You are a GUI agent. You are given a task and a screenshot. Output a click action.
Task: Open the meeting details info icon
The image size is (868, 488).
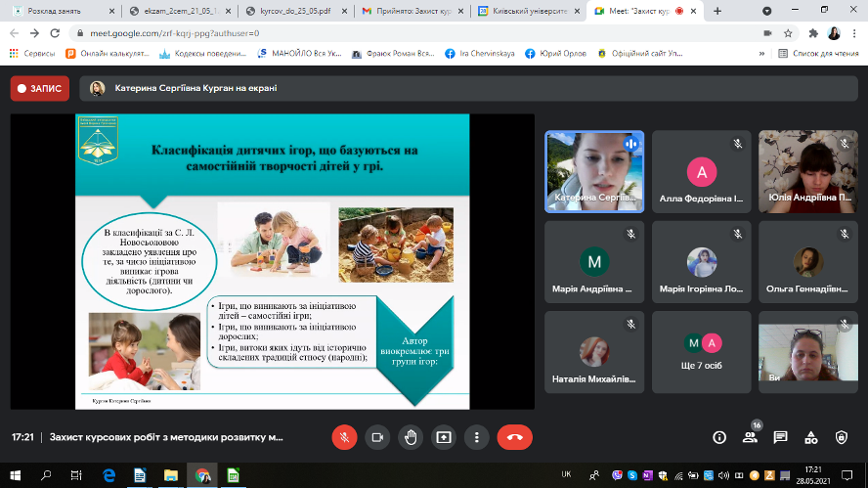click(x=719, y=437)
